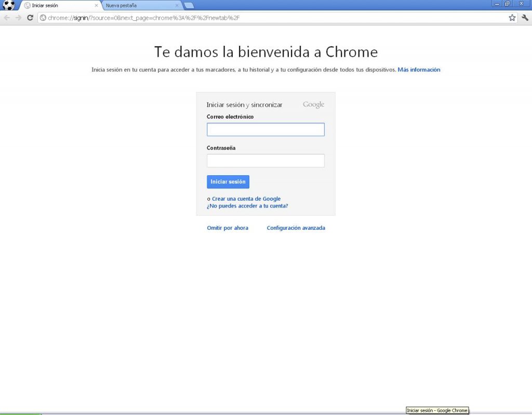Click the site info icon in address bar
The height and width of the screenshot is (415, 532).
pos(43,18)
